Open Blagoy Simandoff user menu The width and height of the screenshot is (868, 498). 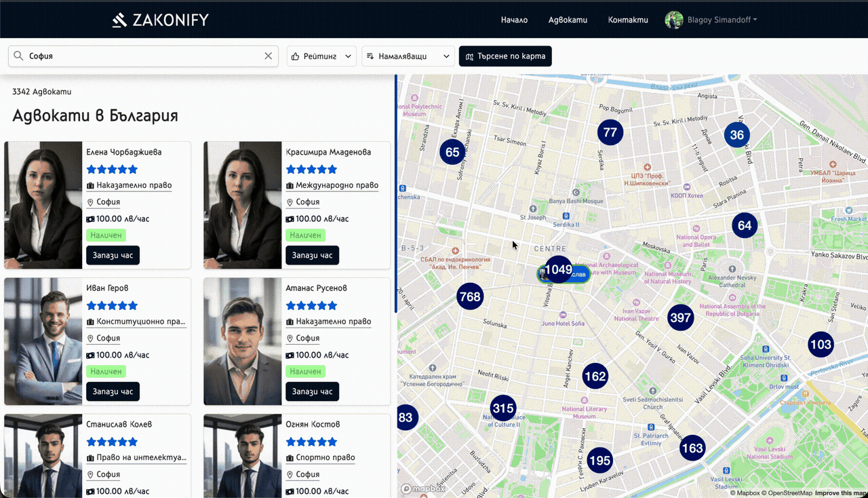[x=722, y=20]
